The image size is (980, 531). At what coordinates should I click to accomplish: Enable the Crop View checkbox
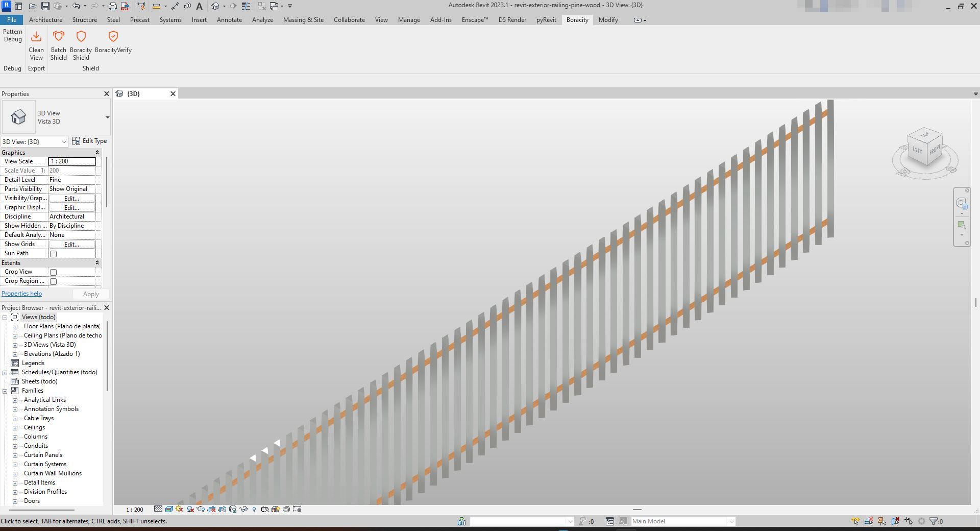pos(53,272)
